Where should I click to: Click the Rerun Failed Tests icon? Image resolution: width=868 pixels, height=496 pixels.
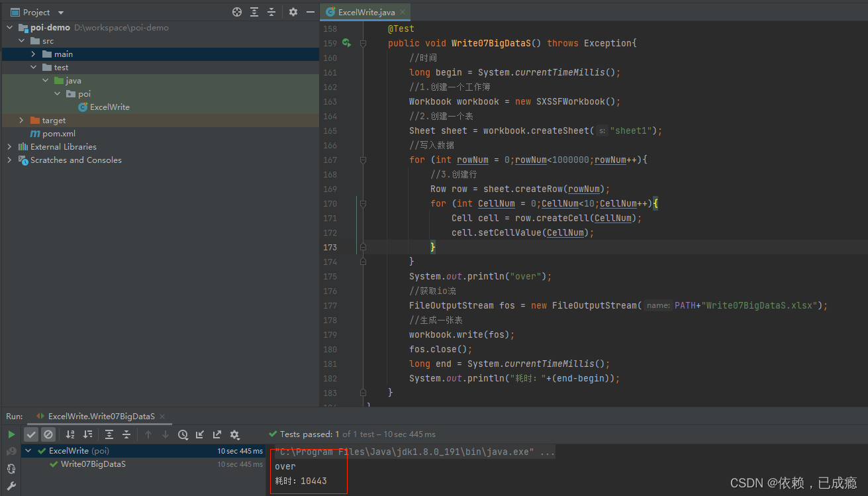(x=11, y=452)
